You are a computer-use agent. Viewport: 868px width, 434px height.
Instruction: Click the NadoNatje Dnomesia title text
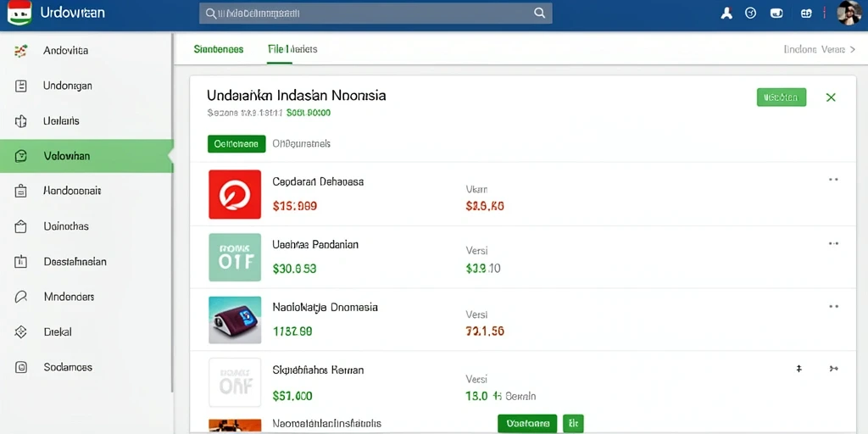(325, 307)
